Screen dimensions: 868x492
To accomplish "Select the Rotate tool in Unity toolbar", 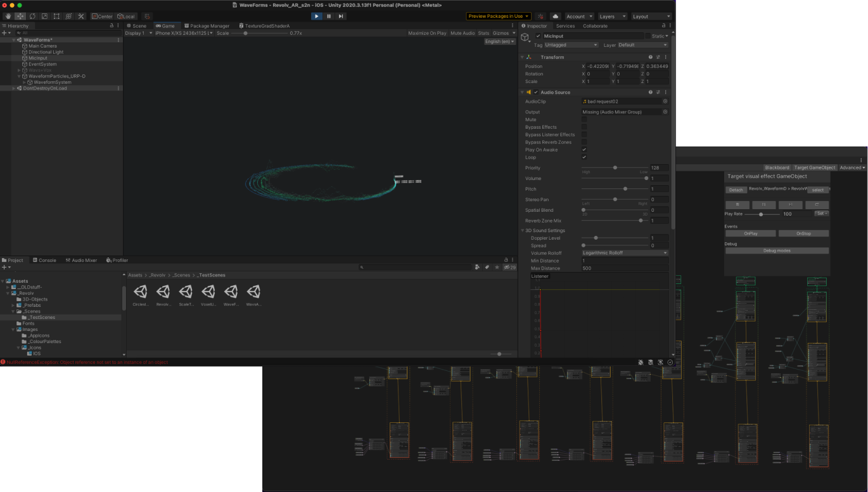I will click(32, 16).
